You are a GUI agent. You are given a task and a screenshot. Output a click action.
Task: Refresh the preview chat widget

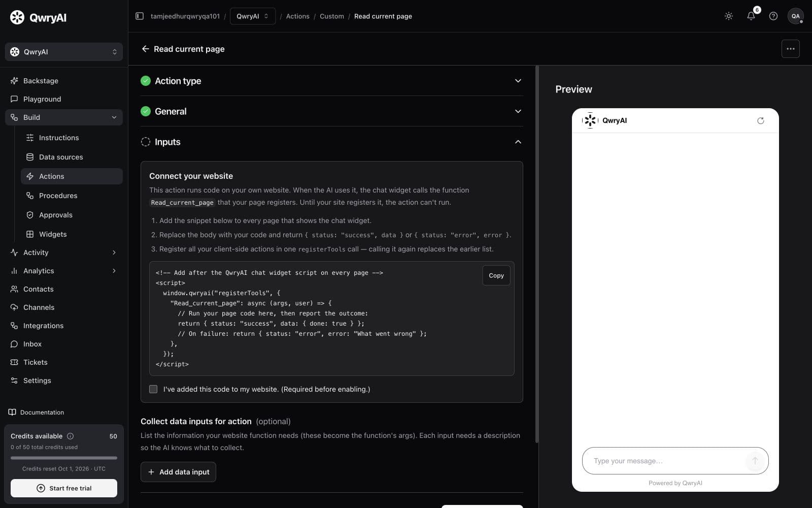(x=760, y=120)
